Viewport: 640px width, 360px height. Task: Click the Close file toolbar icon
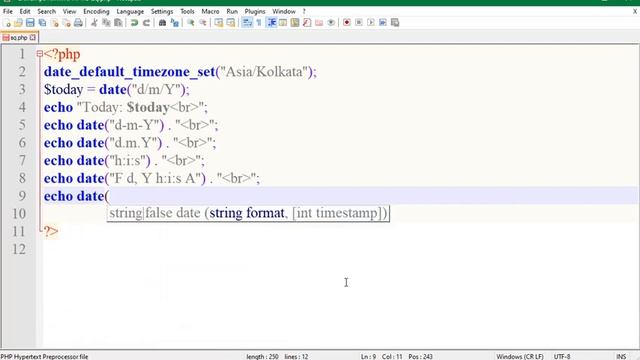[x=54, y=23]
